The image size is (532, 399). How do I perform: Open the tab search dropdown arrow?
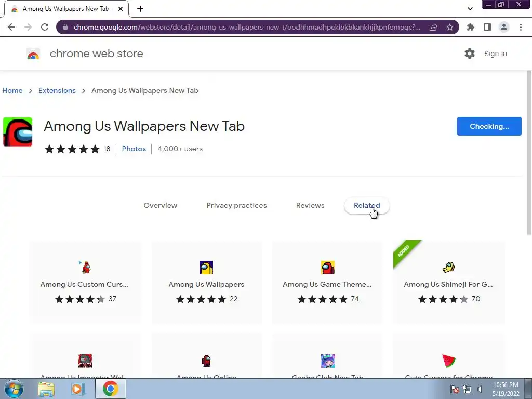[x=470, y=9]
